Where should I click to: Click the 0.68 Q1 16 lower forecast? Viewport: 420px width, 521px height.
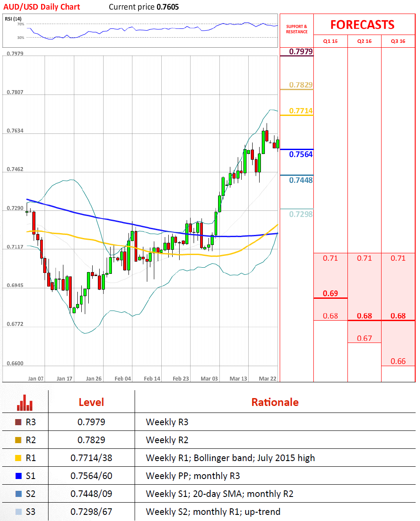point(330,316)
